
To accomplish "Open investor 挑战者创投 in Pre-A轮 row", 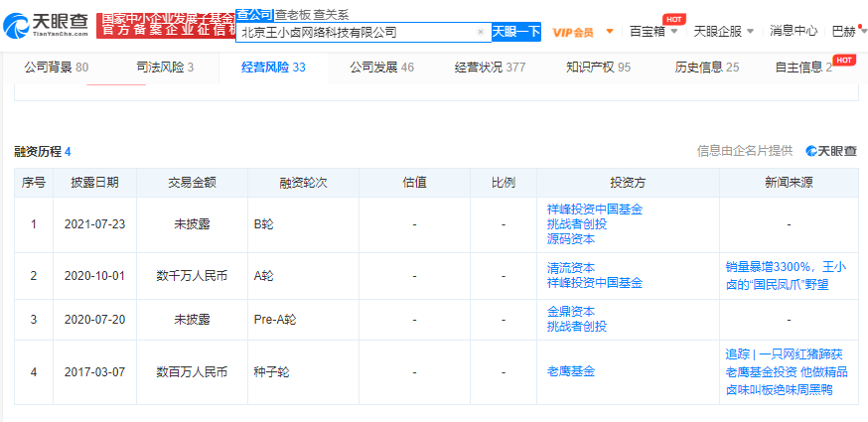I will [577, 327].
